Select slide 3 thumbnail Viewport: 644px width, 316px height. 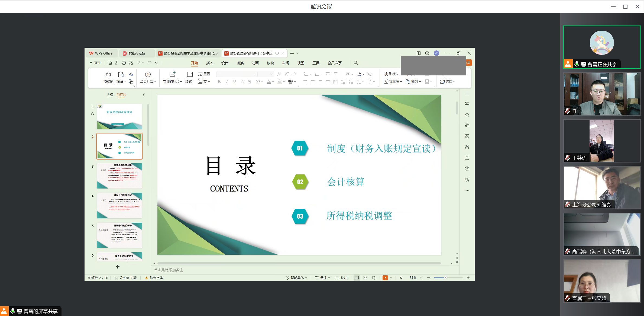[119, 176]
